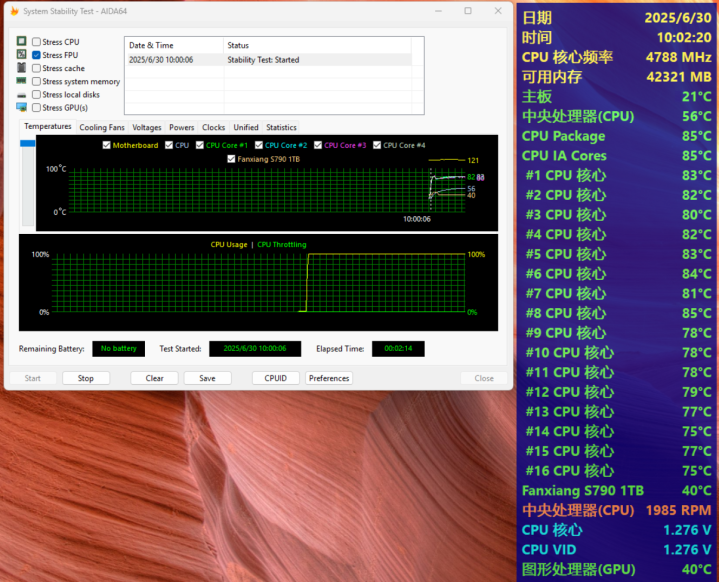This screenshot has height=582, width=719.
Task: Open the Preferences dialog
Action: pyautogui.click(x=329, y=378)
